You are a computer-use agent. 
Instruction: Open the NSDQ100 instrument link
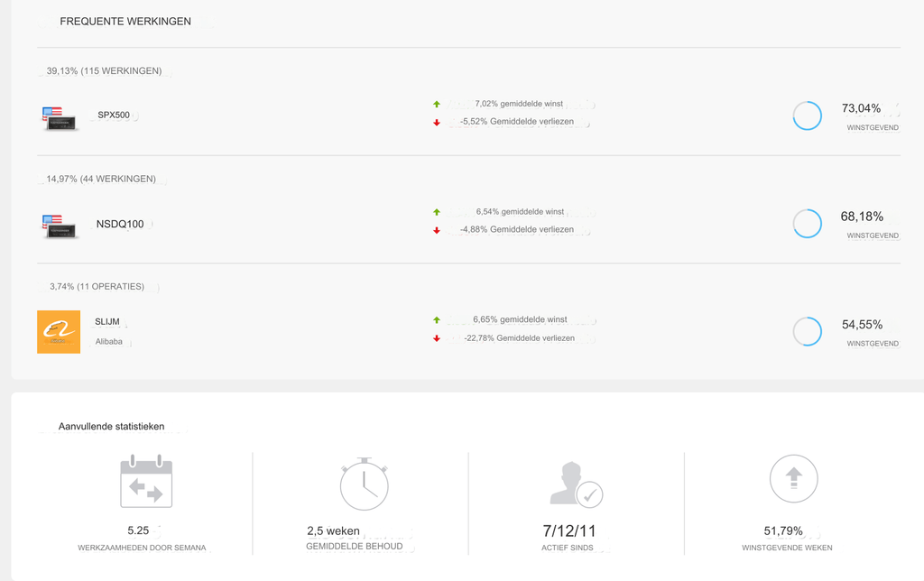pos(120,225)
